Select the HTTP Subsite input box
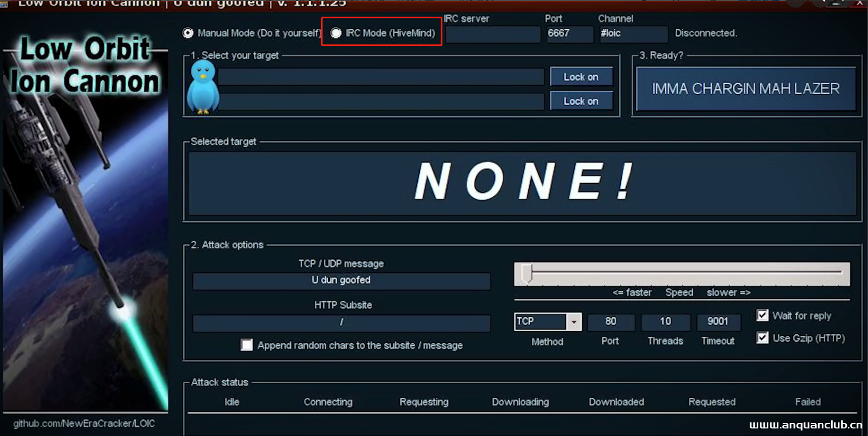 [x=341, y=323]
